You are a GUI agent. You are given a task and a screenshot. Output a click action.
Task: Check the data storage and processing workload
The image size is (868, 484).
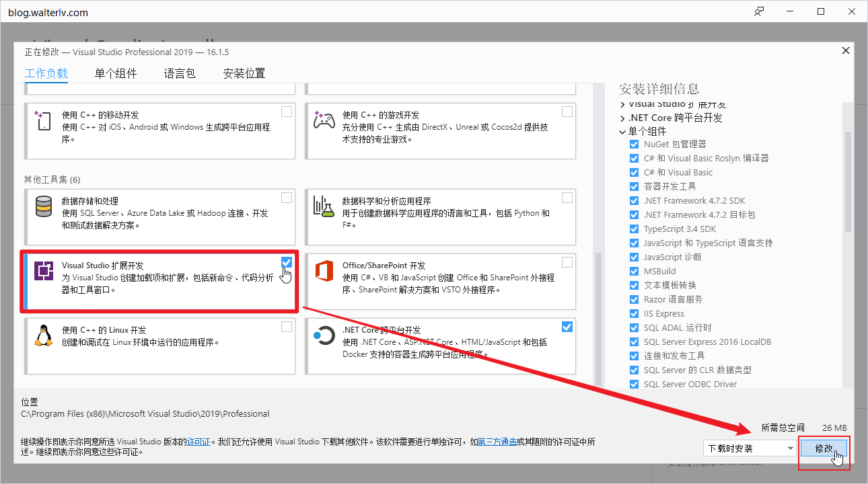coord(287,198)
